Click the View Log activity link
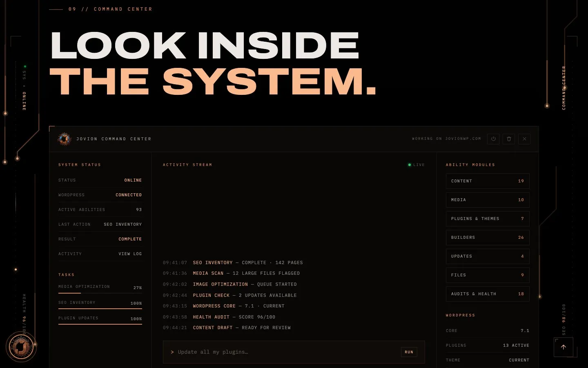 click(130, 254)
